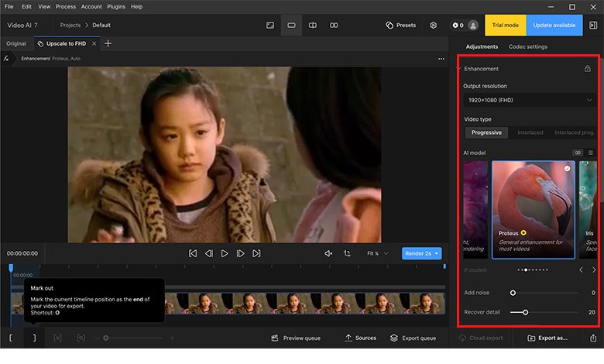Jump to the first frame
This screenshot has width=604, height=364.
pos(193,253)
